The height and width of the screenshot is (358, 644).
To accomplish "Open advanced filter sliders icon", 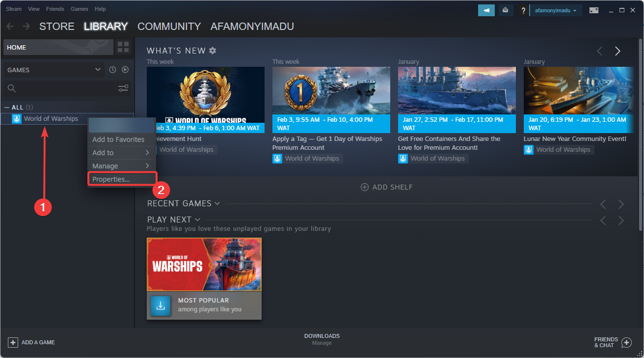I will [x=123, y=88].
